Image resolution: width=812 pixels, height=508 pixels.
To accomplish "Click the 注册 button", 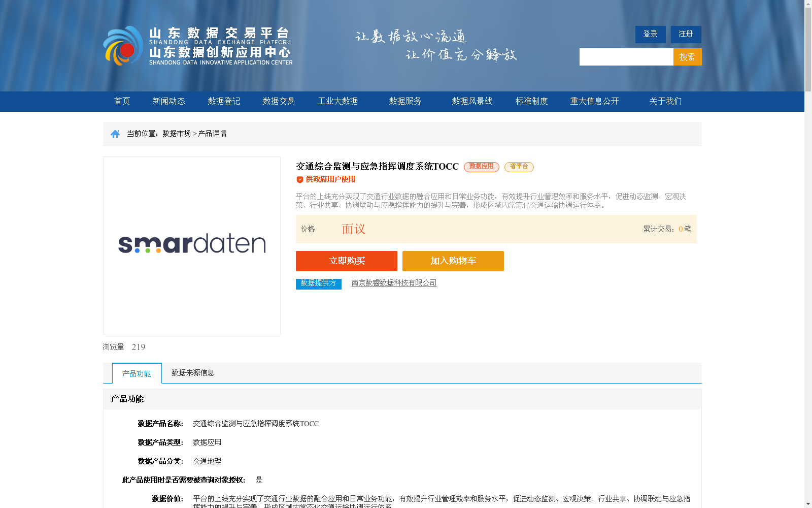I will [686, 35].
